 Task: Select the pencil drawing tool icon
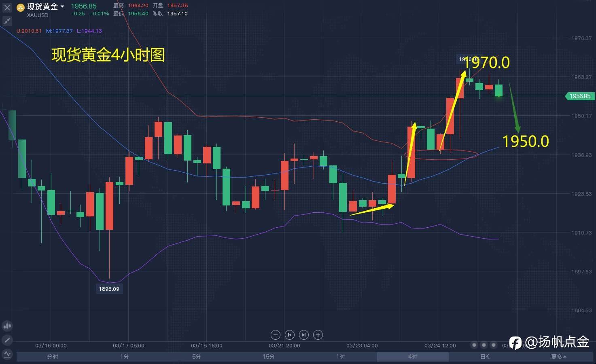click(7, 340)
